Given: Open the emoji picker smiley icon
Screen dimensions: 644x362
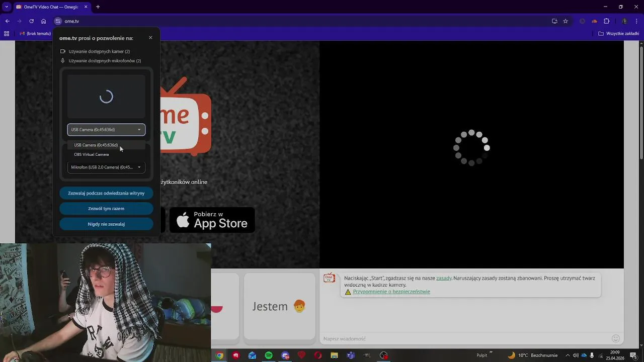Looking at the screenshot, I should [615, 338].
